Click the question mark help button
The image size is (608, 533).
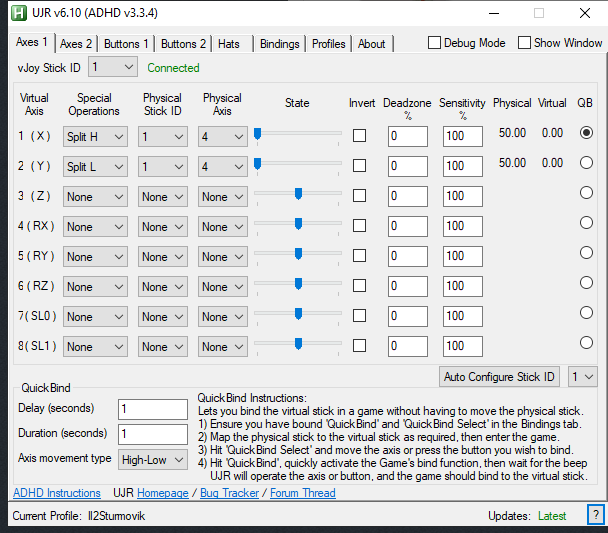[596, 515]
